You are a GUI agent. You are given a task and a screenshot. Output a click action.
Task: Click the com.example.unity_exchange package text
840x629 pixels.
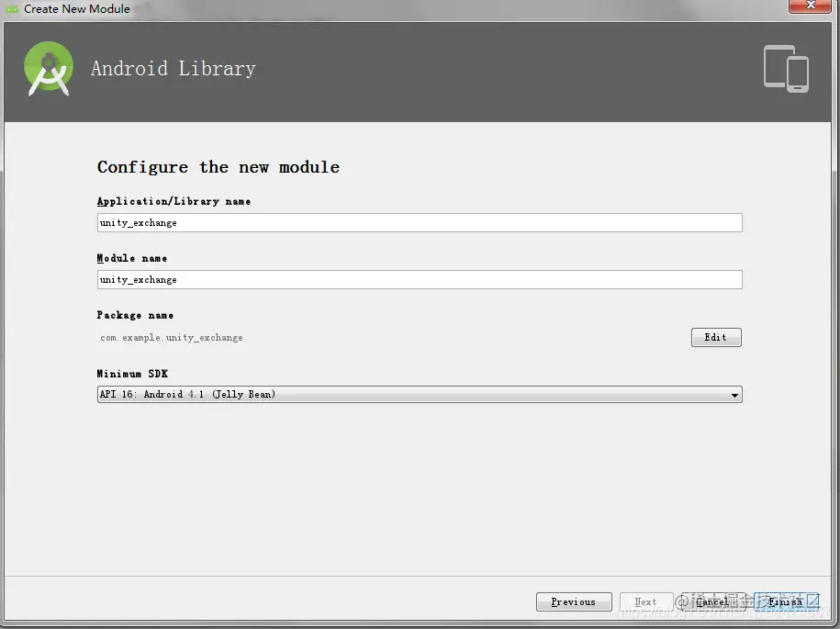pyautogui.click(x=172, y=338)
